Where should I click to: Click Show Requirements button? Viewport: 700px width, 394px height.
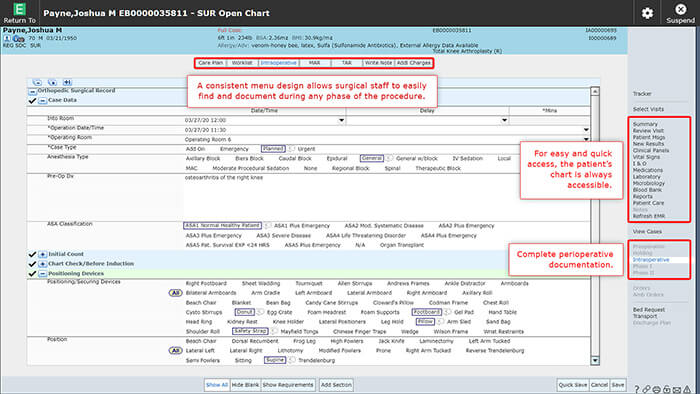(x=288, y=385)
